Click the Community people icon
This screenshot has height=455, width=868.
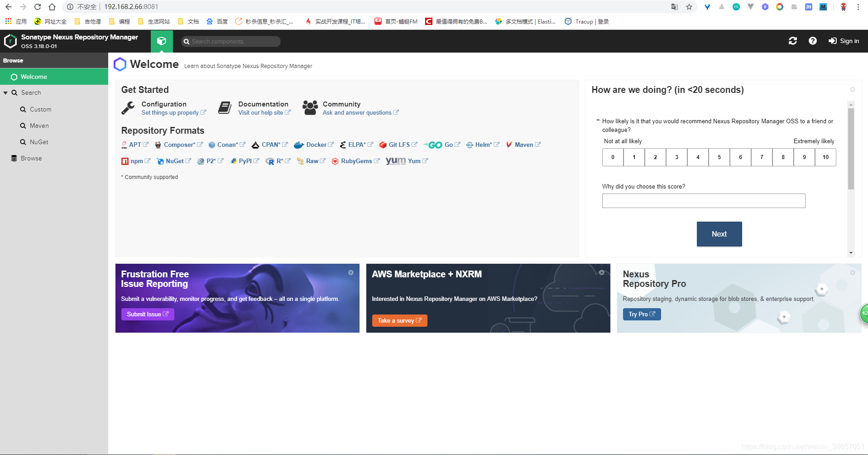[x=310, y=108]
